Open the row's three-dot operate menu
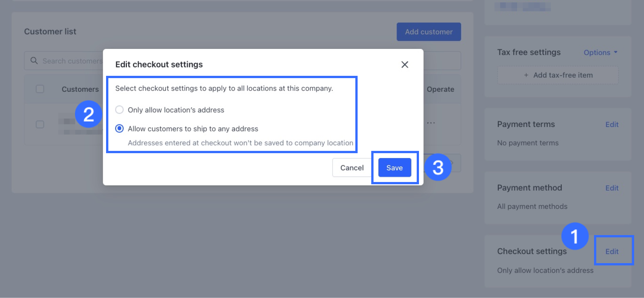 tap(431, 123)
